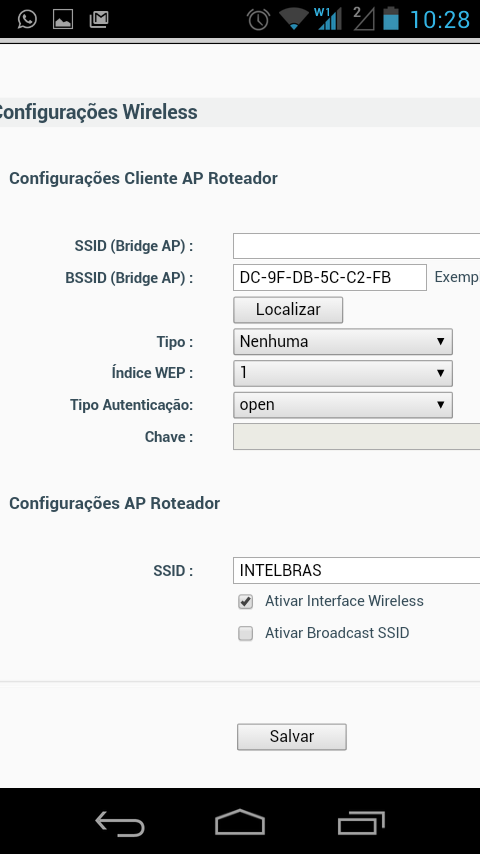Tap the Gmail notification icon
Viewport: 480px width, 854px height.
click(x=99, y=20)
